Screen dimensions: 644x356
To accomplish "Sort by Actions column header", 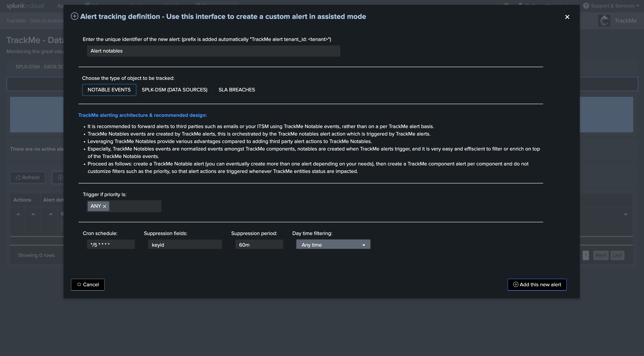I will pos(22,200).
